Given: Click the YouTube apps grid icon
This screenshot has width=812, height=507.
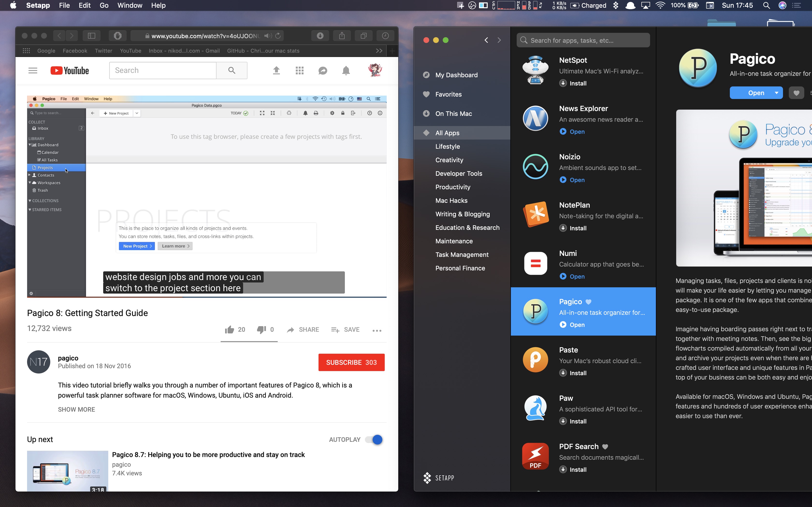Looking at the screenshot, I should tap(299, 70).
